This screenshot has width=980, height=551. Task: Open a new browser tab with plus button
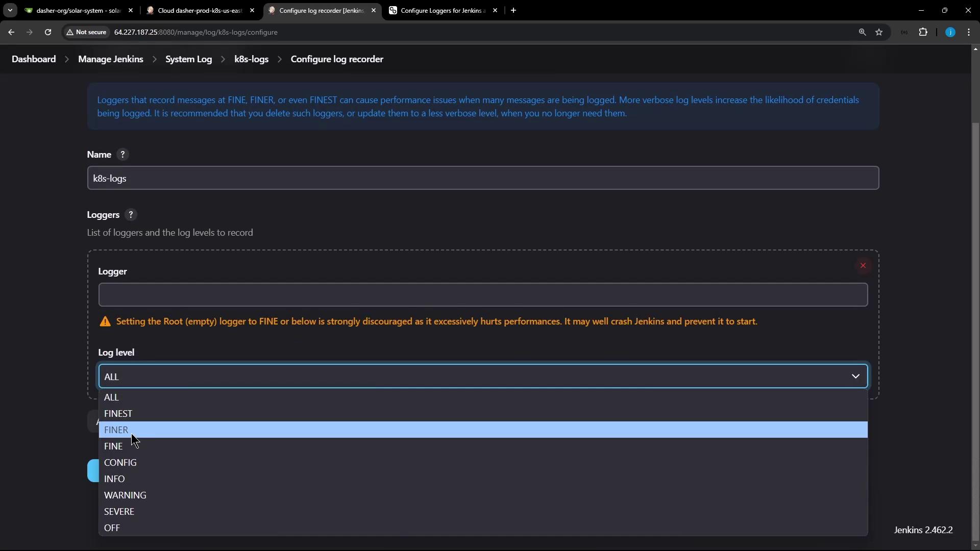click(x=513, y=10)
